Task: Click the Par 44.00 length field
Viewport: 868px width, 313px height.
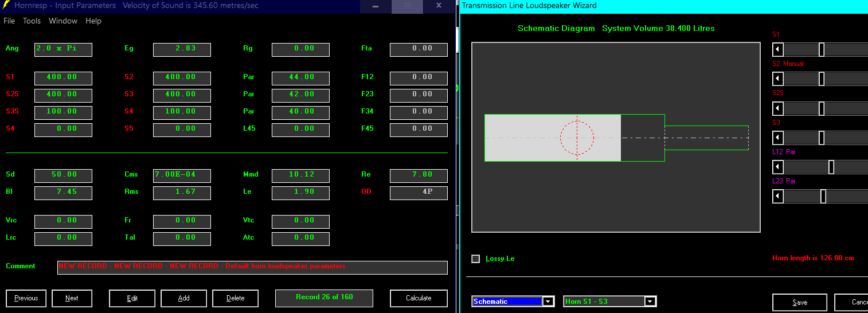Action: click(x=300, y=78)
